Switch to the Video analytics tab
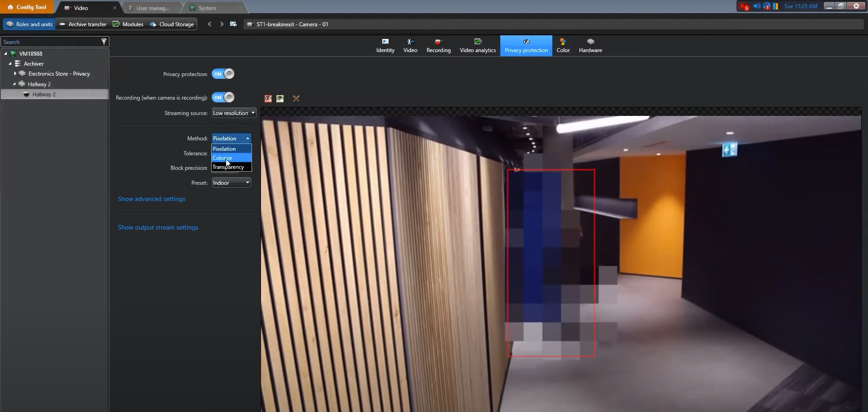The width and height of the screenshot is (868, 412). 478,46
